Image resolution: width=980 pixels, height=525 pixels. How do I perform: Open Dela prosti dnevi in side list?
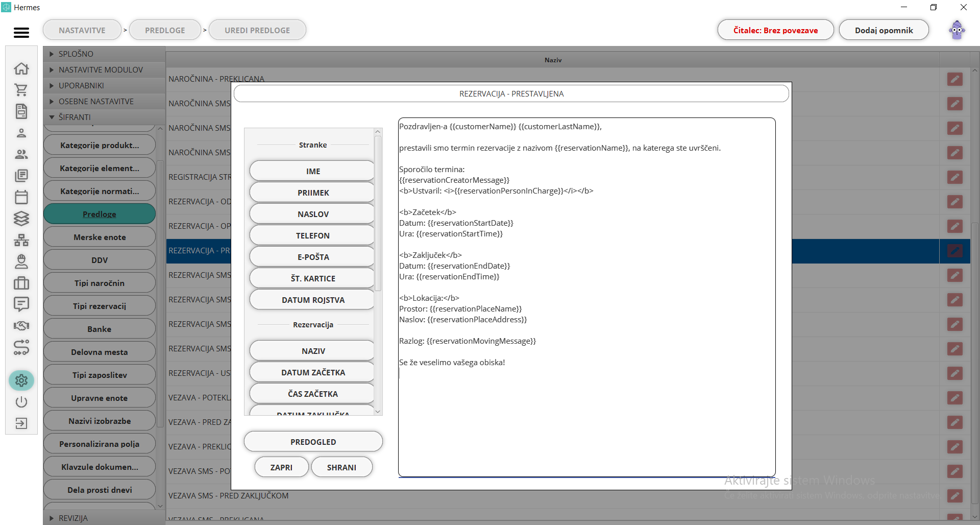click(100, 490)
